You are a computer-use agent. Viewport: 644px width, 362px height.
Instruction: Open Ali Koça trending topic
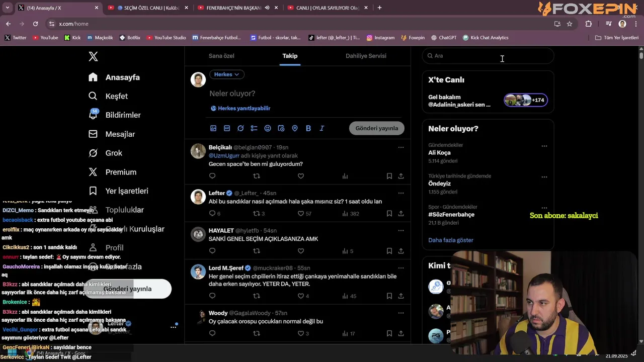(x=439, y=153)
